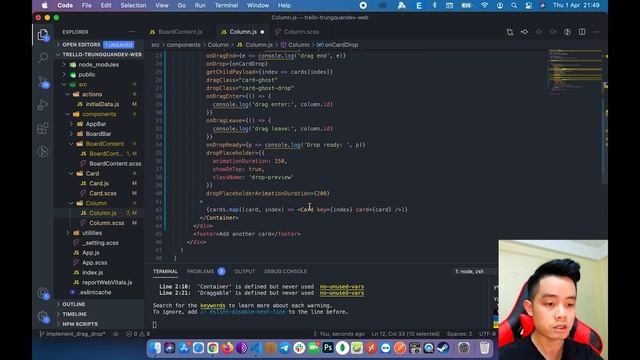Click the code minimap
This screenshot has height=360, width=640.
575,71
